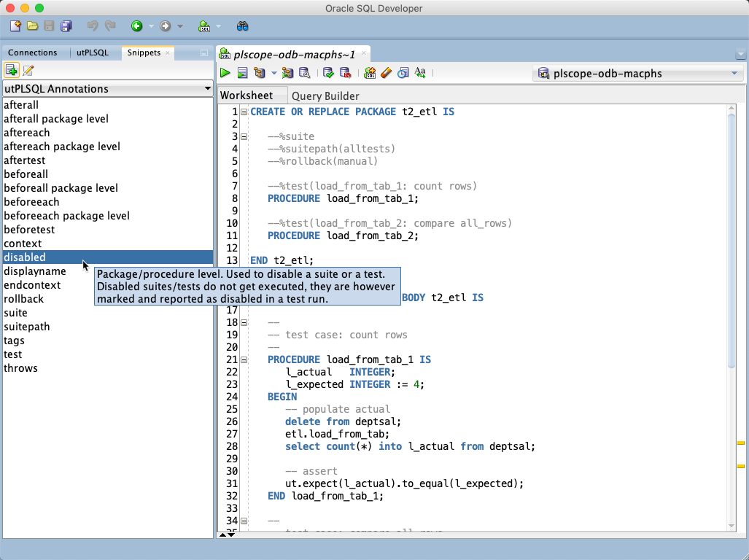Create a new file from the toolbar

point(15,26)
